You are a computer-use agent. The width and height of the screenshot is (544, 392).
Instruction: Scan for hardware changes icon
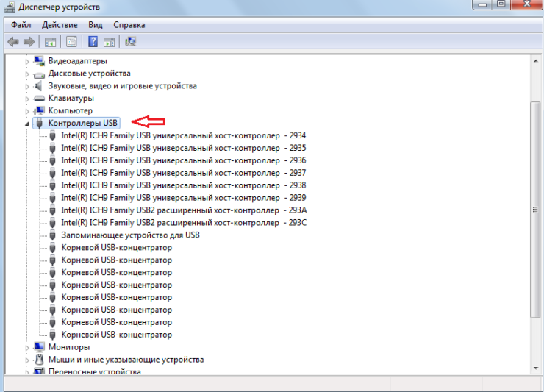coord(130,42)
